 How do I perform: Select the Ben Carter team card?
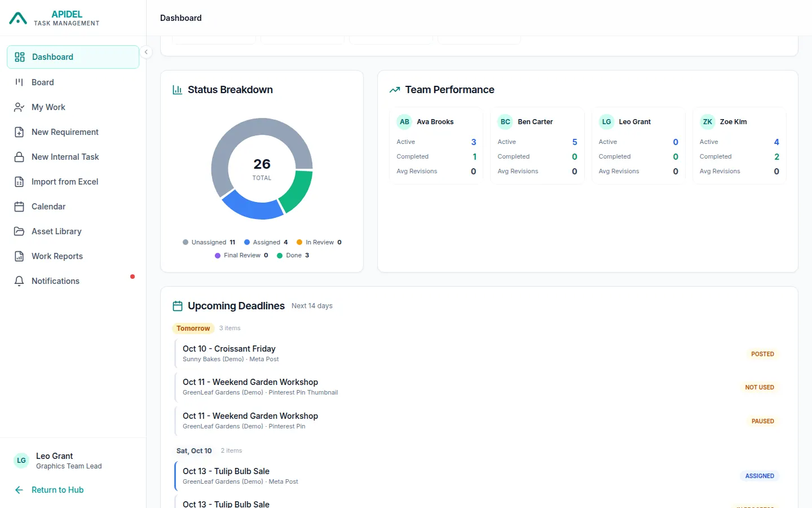point(537,146)
